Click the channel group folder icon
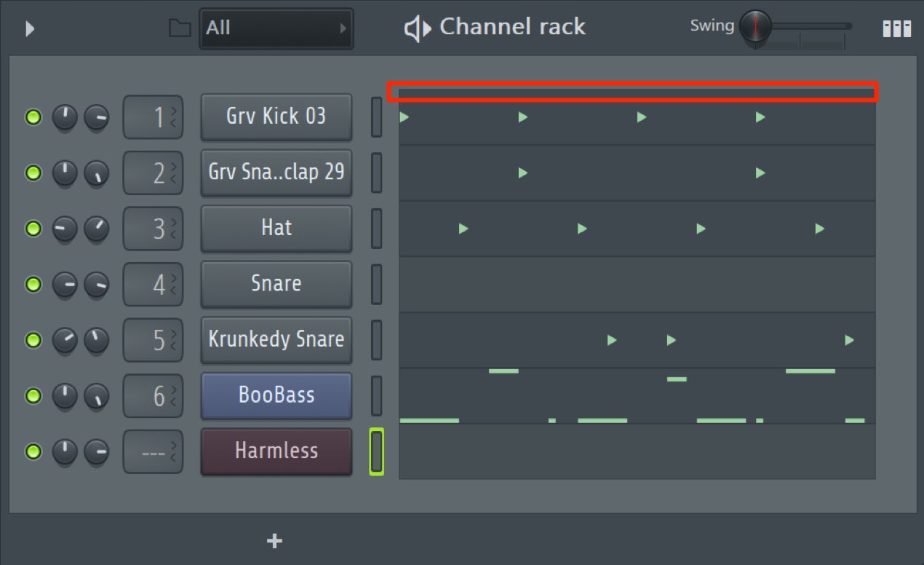Viewport: 924px width, 565px height. coord(180,28)
